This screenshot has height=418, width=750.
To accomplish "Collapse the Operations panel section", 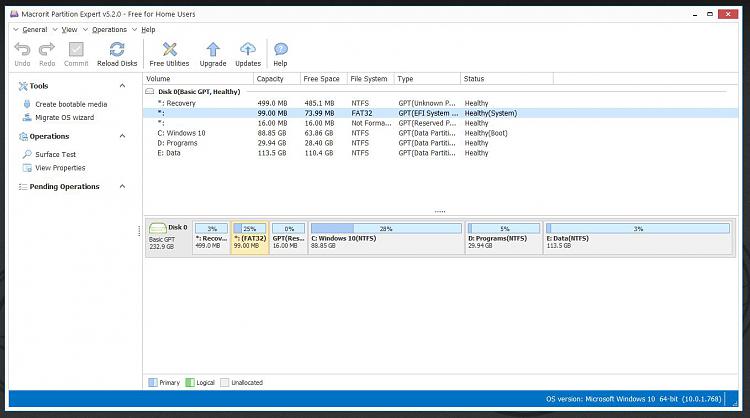I will click(122, 136).
